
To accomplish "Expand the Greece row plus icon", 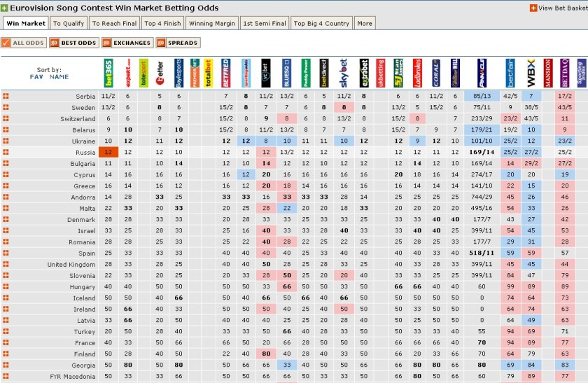I will pos(6,186).
